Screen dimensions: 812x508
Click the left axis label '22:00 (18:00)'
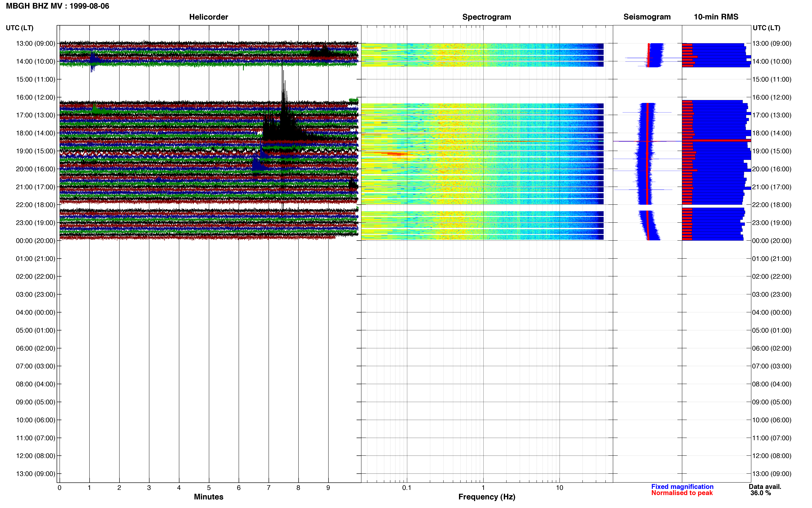pos(36,205)
